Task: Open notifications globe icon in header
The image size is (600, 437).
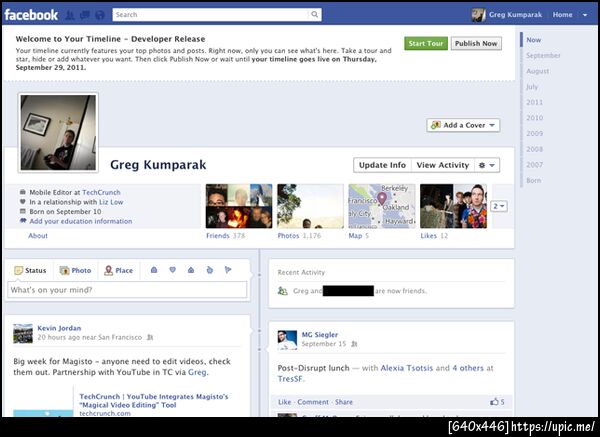Action: pyautogui.click(x=99, y=15)
